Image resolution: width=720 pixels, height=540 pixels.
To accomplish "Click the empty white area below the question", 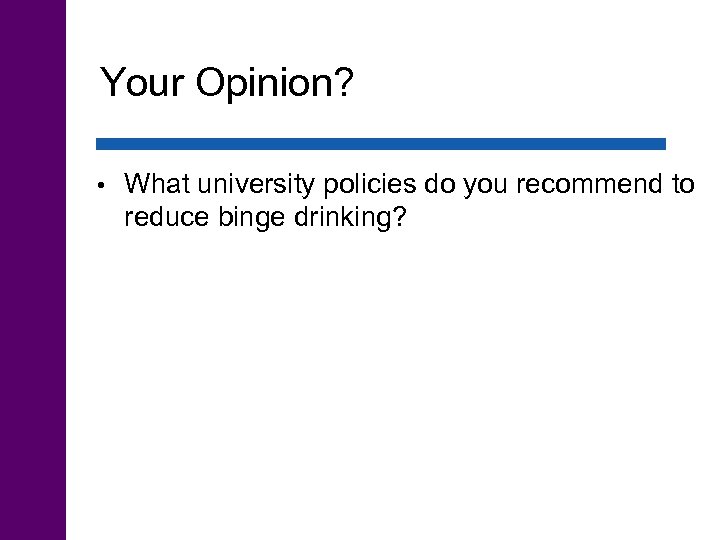I will tap(390, 380).
